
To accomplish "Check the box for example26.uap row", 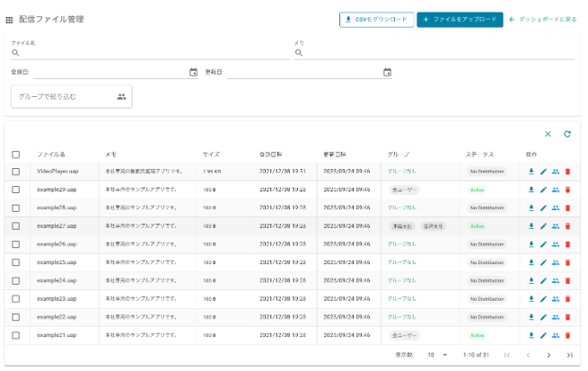I will (15, 244).
